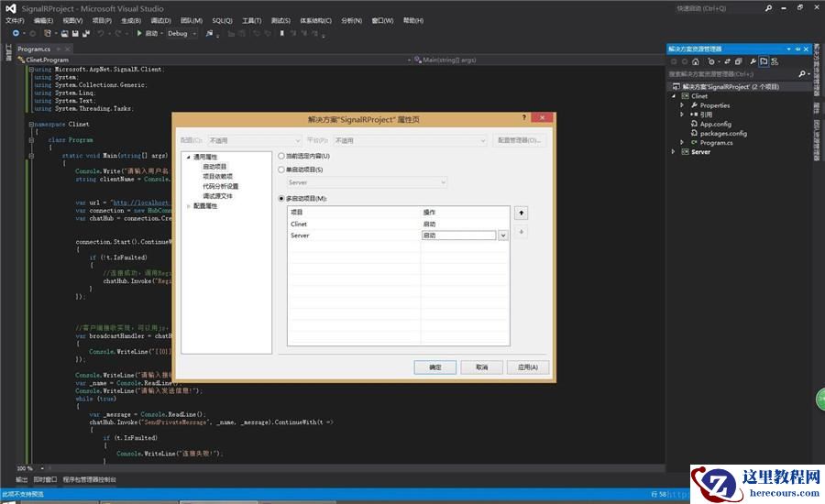
Task: Click the Home icon in Solution Explorer
Action: [x=696, y=61]
